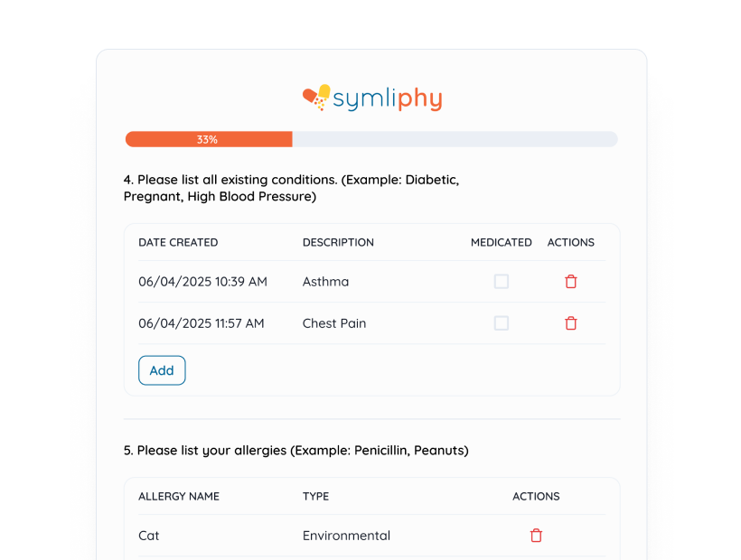Click the red delete icon in allergy table

[536, 535]
